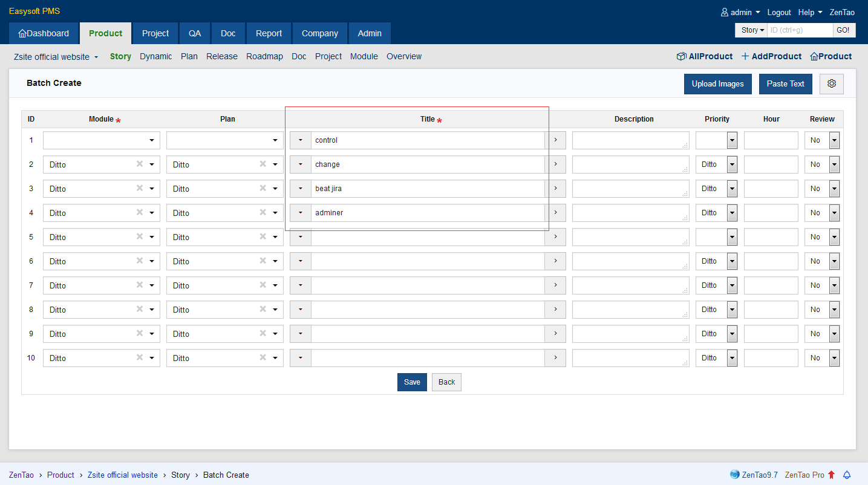The image size is (868, 485).
Task: Switch to the QA tab
Action: tap(195, 33)
